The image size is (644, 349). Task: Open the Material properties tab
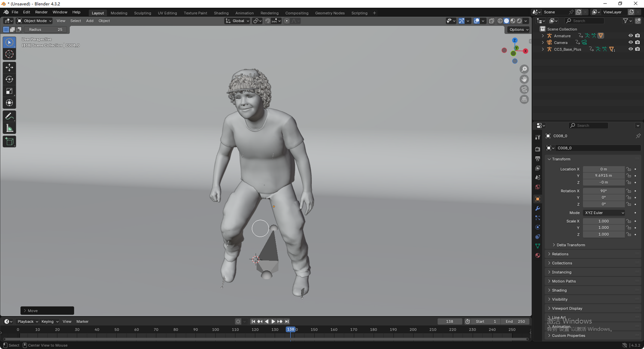tap(538, 255)
